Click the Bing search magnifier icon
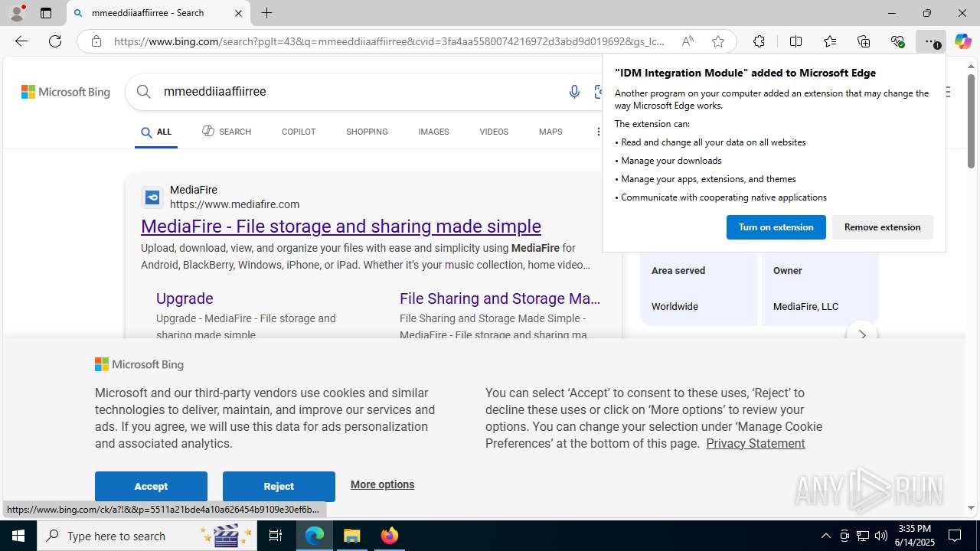Viewport: 980px width, 551px height. [143, 92]
